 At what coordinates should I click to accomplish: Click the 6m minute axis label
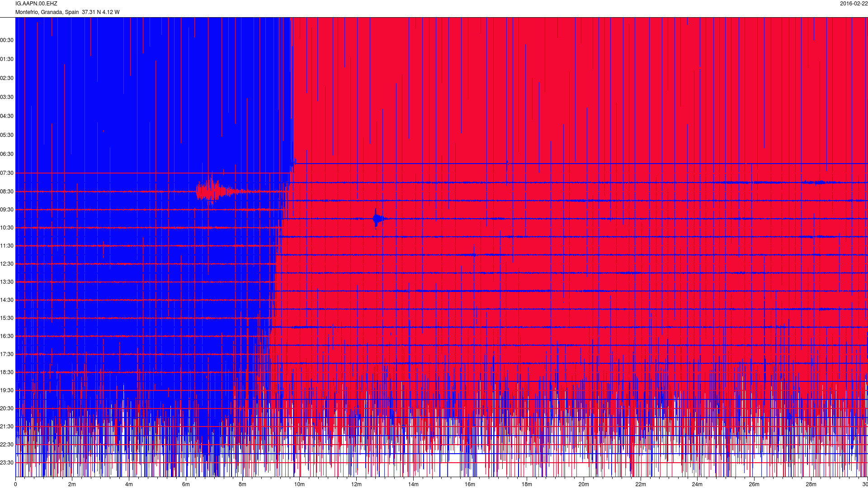click(186, 484)
